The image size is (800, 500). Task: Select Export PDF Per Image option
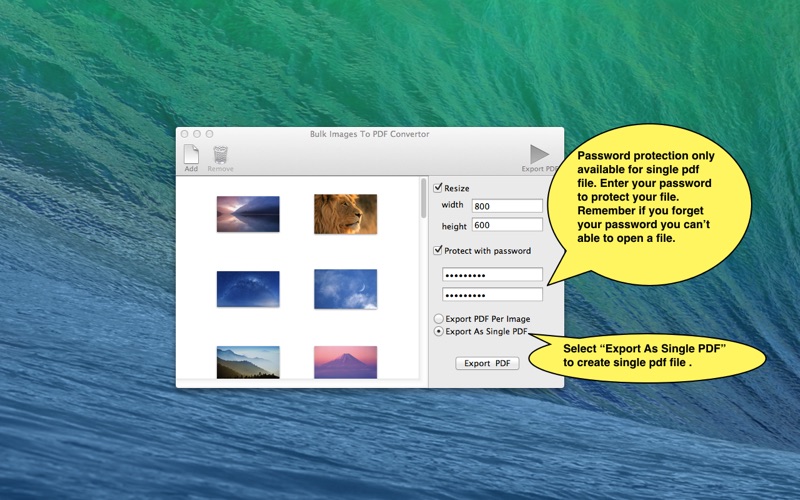pyautogui.click(x=438, y=318)
